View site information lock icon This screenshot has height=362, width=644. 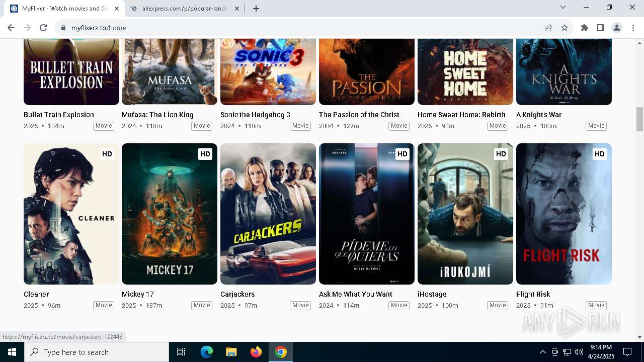point(63,28)
